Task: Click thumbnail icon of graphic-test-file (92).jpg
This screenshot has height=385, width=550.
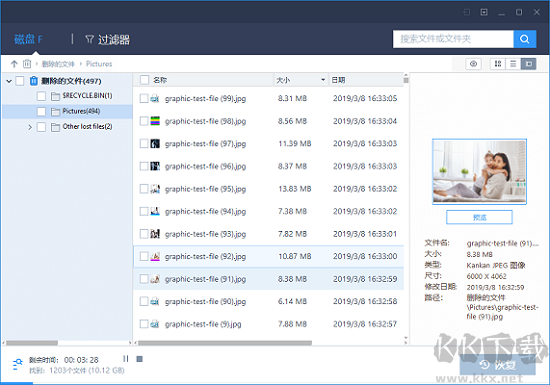Action: click(155, 257)
